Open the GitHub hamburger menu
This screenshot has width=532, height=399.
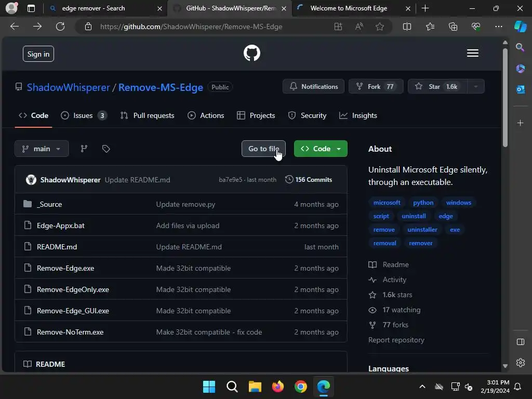[472, 54]
